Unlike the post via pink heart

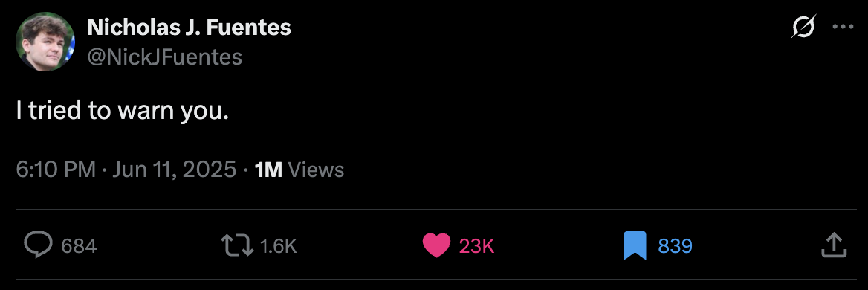(437, 245)
